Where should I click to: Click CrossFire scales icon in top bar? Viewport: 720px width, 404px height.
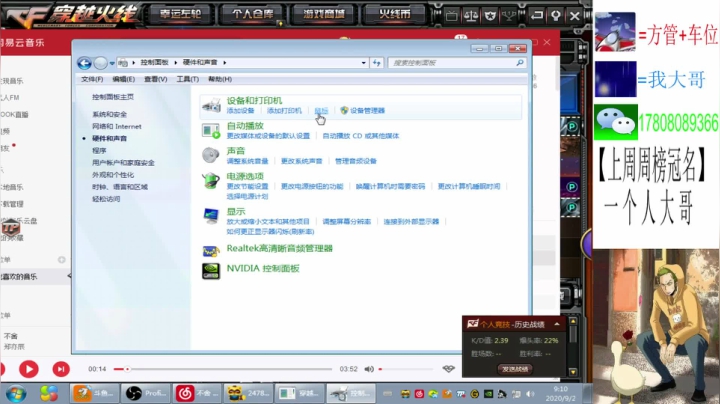(471, 16)
